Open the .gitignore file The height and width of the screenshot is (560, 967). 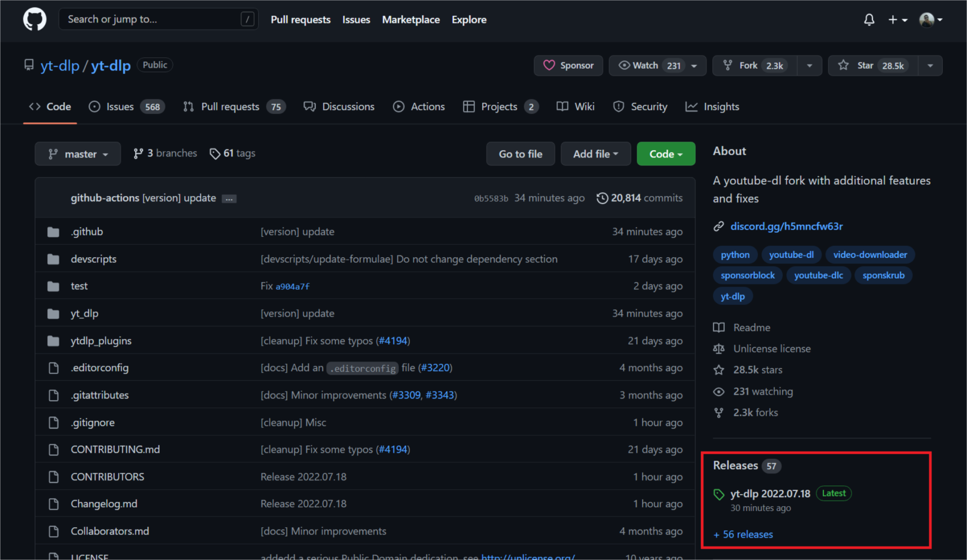pos(93,423)
